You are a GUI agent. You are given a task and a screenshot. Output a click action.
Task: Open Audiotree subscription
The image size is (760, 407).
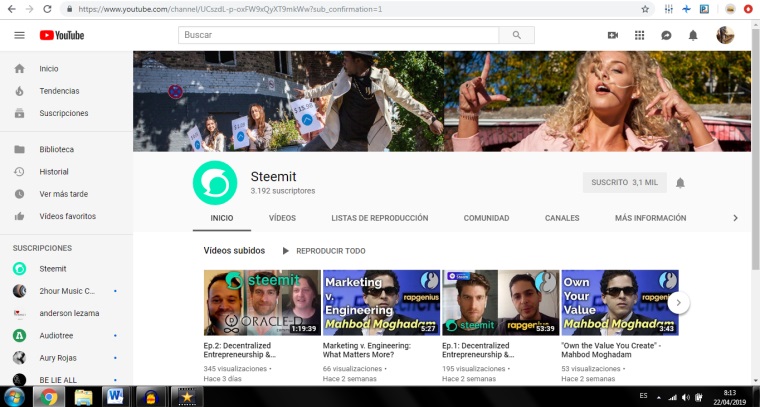coord(66,336)
